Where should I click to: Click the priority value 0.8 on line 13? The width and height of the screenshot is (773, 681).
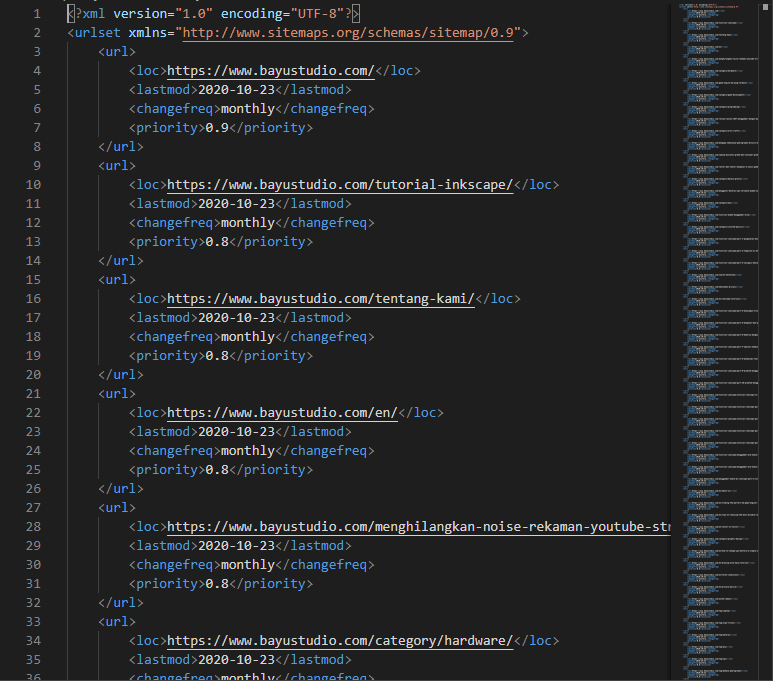point(217,242)
